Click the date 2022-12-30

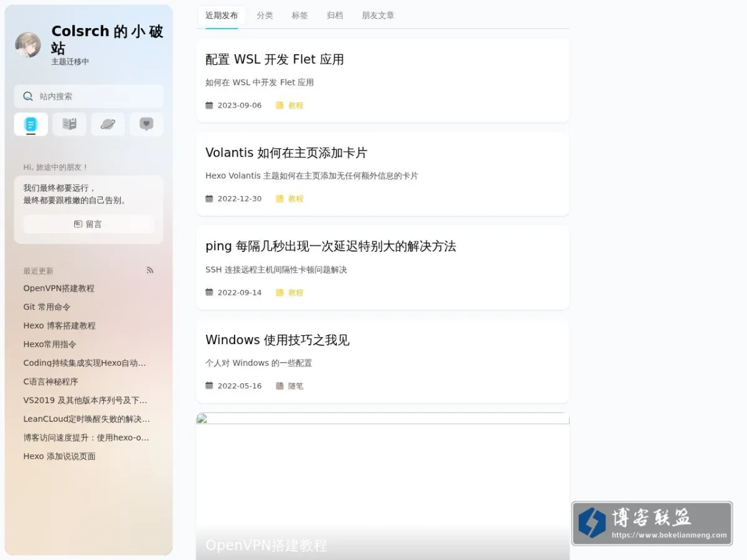(x=240, y=199)
